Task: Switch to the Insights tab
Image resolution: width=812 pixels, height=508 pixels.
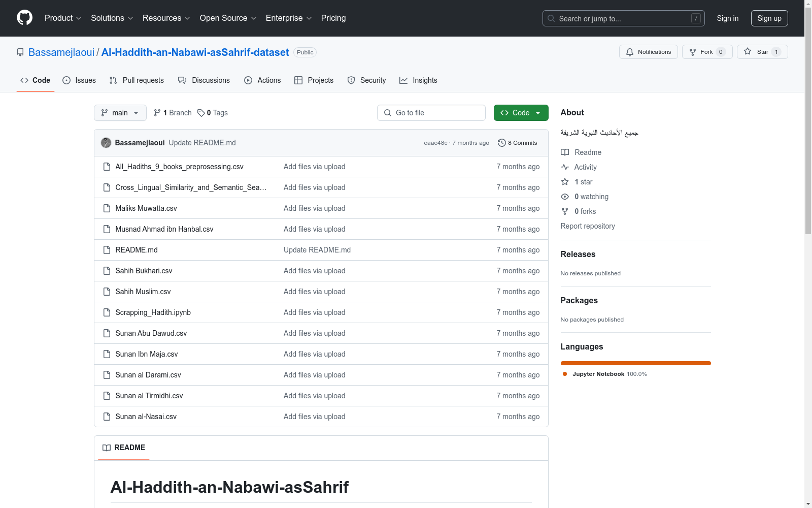Action: [418, 80]
